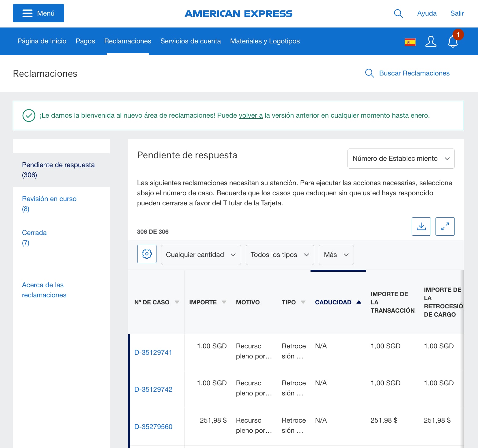Expand the table to full screen
478x448 pixels.
(445, 226)
